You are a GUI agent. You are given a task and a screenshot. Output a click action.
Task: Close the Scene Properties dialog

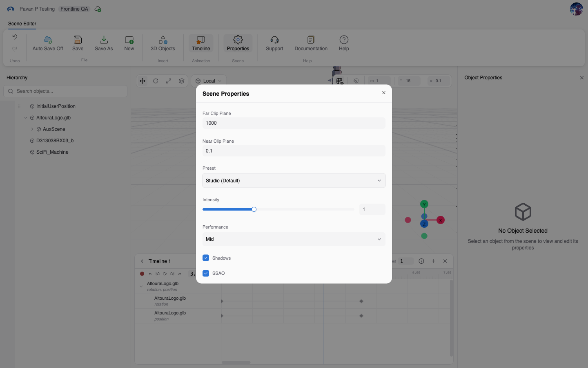pos(384,93)
